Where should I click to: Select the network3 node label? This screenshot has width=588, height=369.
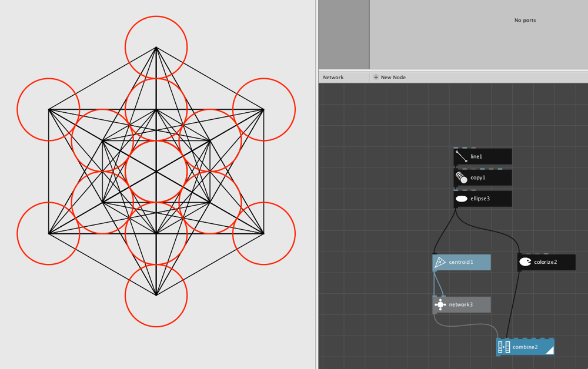click(x=460, y=304)
